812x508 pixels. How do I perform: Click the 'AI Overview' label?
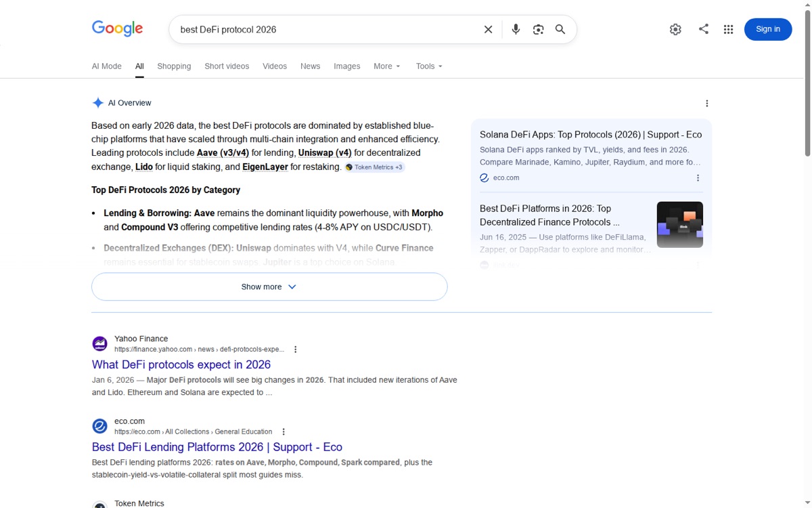click(130, 103)
